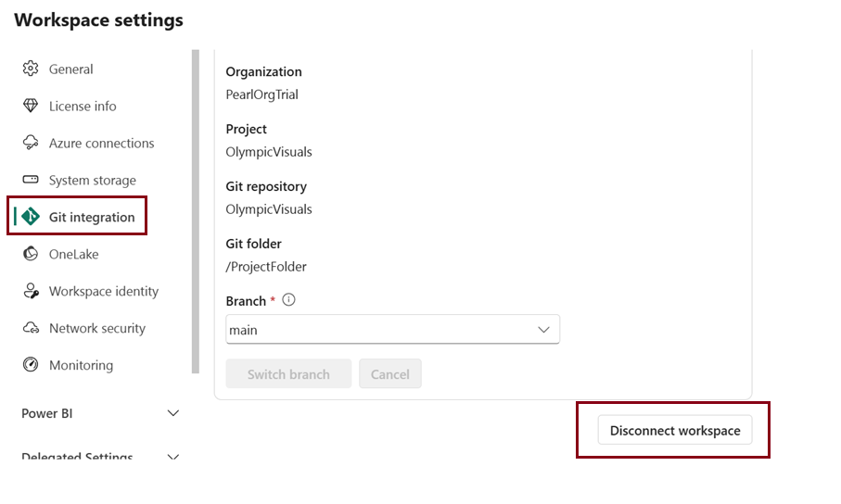Click the Branch info icon

[x=288, y=300]
